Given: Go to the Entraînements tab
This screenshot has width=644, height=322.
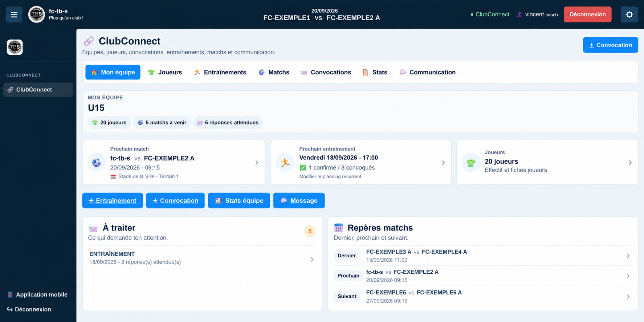Looking at the screenshot, I should tap(220, 72).
